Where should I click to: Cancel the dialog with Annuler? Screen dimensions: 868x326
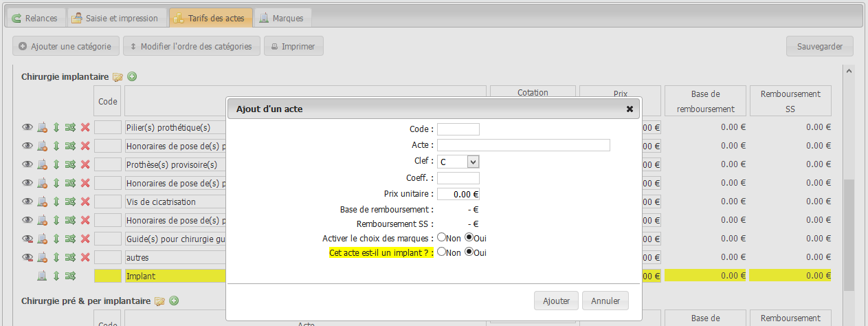pos(605,301)
